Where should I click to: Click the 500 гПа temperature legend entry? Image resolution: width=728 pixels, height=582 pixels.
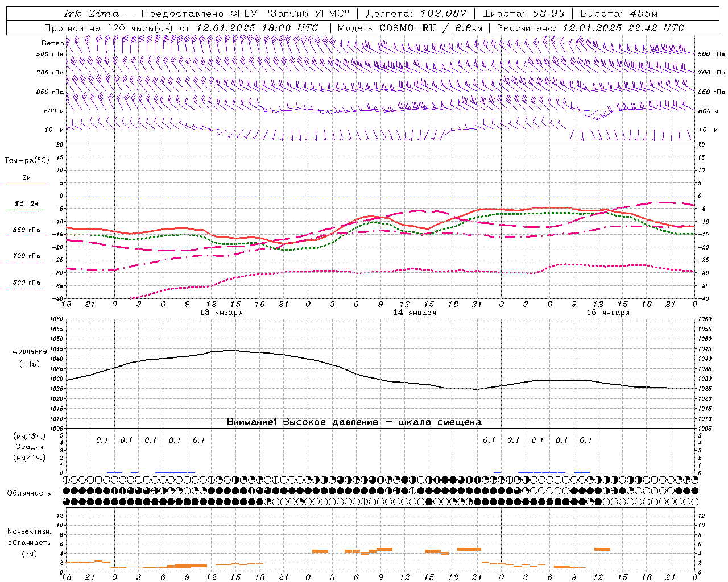coord(27,282)
